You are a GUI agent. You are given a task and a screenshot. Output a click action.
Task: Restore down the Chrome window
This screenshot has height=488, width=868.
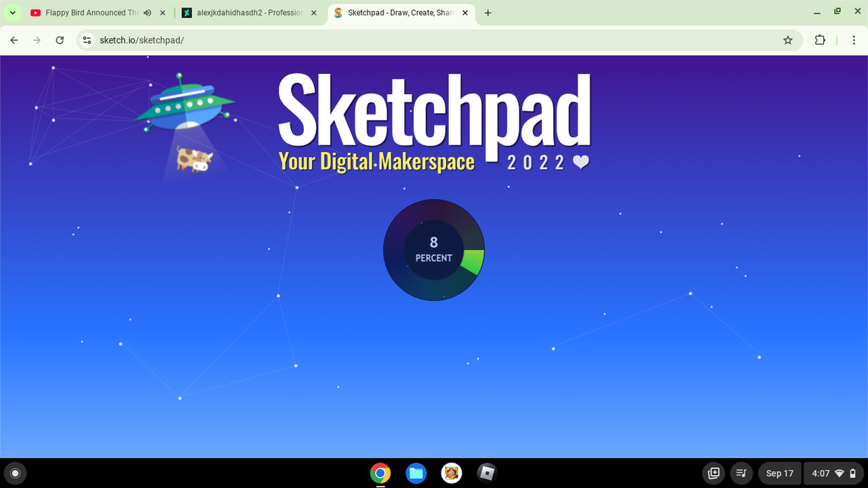click(837, 11)
